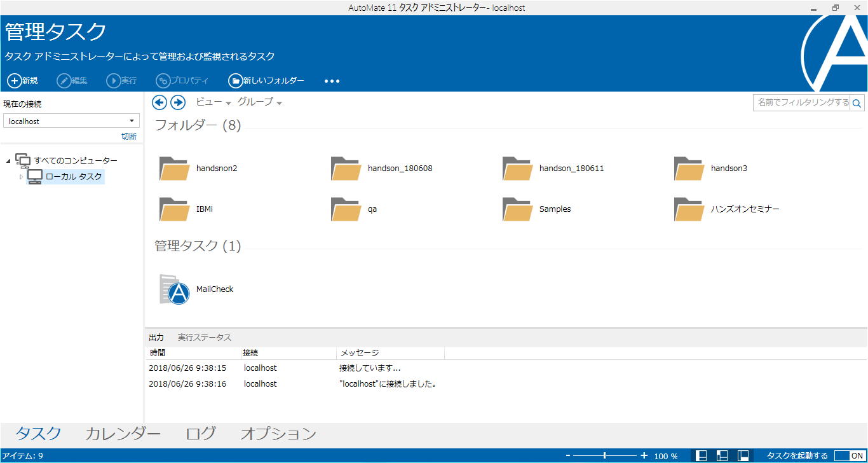The image size is (868, 463).
Task: Click the 時間 column header
Action: point(193,353)
